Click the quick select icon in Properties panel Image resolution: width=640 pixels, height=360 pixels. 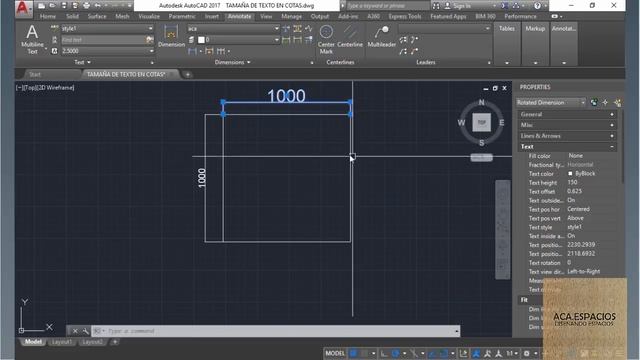click(x=617, y=102)
